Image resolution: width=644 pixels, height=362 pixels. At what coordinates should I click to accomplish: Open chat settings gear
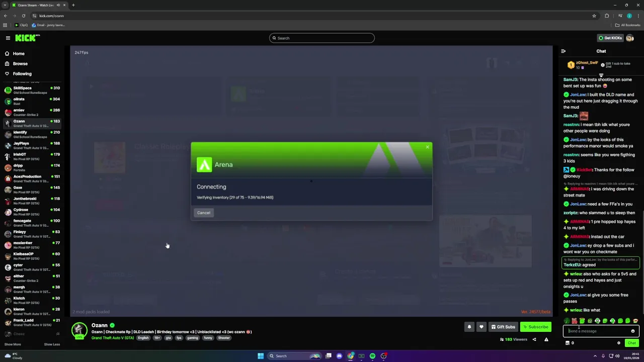(619, 343)
